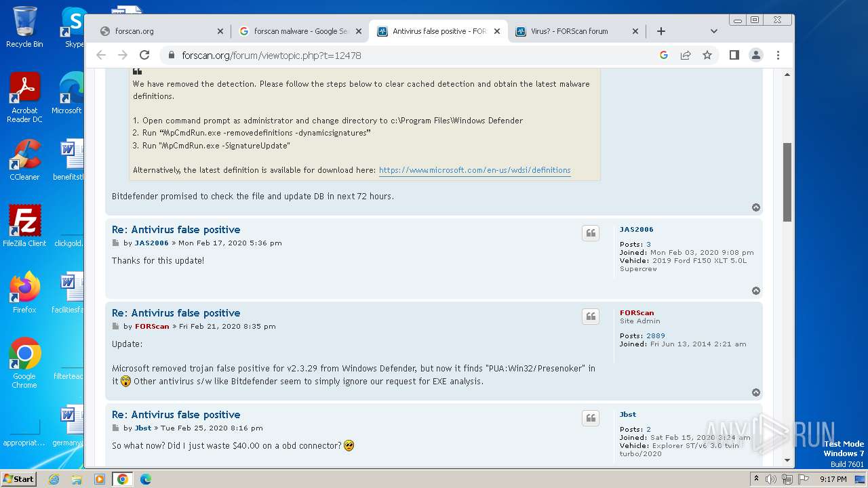Image resolution: width=868 pixels, height=488 pixels.
Task: Open Microsoft Edge from the taskbar
Action: point(145,479)
